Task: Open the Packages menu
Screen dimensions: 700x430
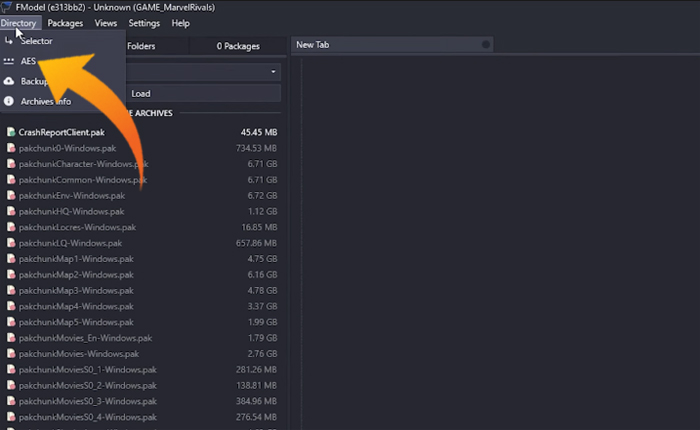Action: [66, 23]
